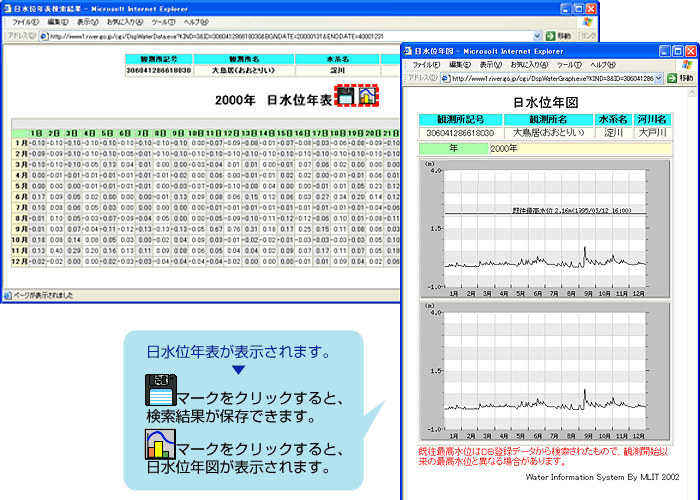The width and height of the screenshot is (700, 500).
Task: Click the page icon in 日水位年図 address bar
Action: pos(444,77)
